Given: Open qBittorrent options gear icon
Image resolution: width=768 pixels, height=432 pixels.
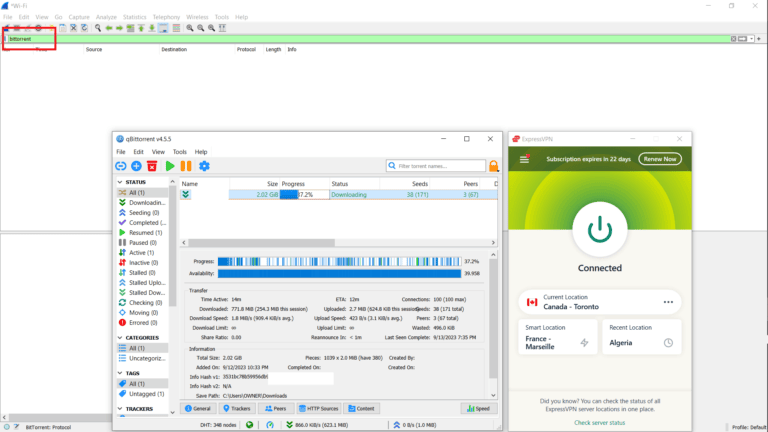Looking at the screenshot, I should click(x=204, y=166).
